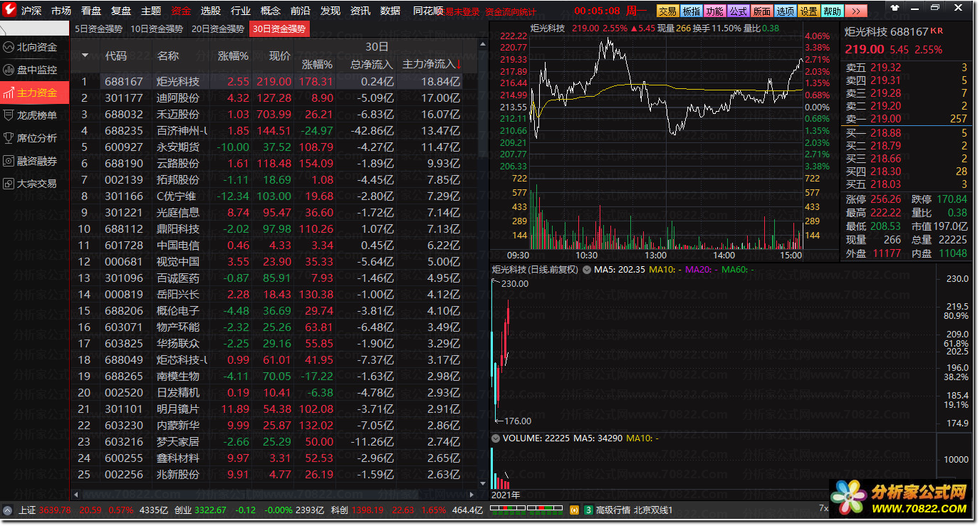Click the >> more toolbar items button

(x=857, y=11)
